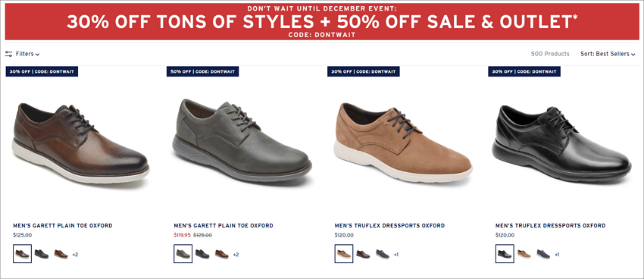The image size is (644, 279).
Task: Click the Filters sliders icon
Action: 8,54
